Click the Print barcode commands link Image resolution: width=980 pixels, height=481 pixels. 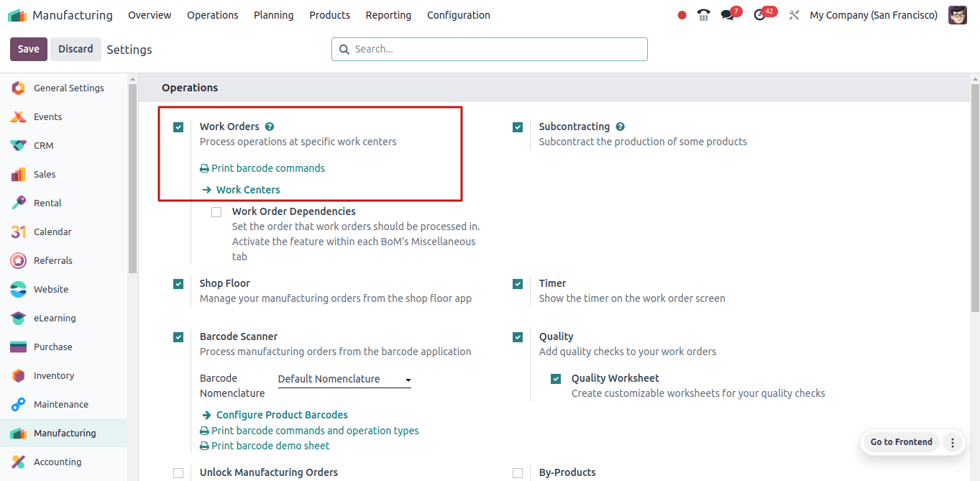pyautogui.click(x=262, y=168)
